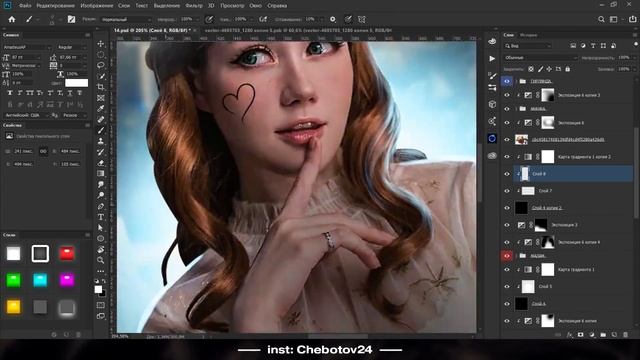The height and width of the screenshot is (360, 640).
Task: Select the Eraser tool
Action: 101,163
